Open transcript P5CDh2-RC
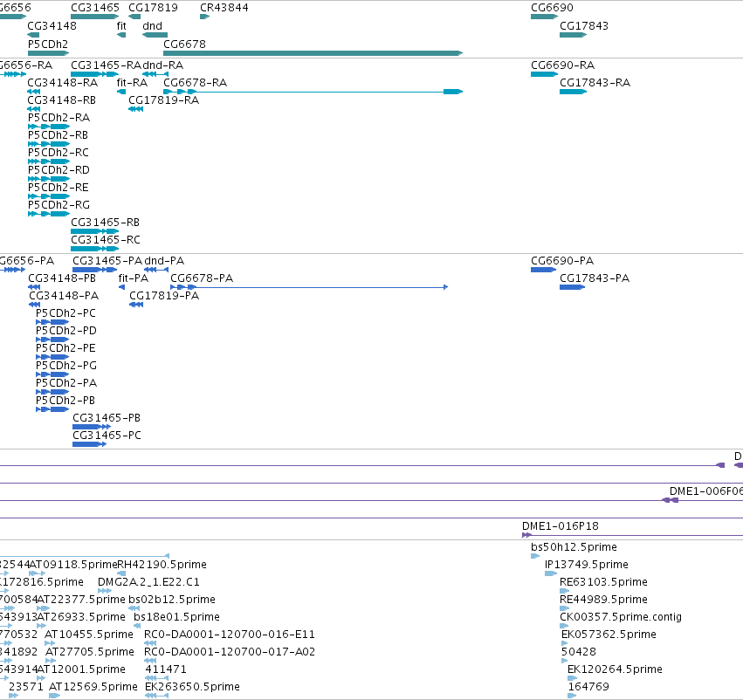Viewport: 743px width, 700px height. tap(58, 153)
